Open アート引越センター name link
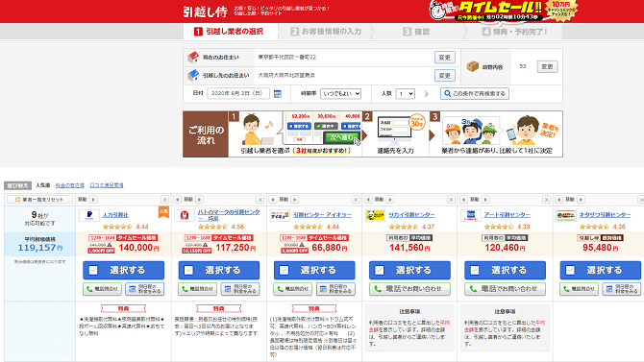 pos(507,215)
